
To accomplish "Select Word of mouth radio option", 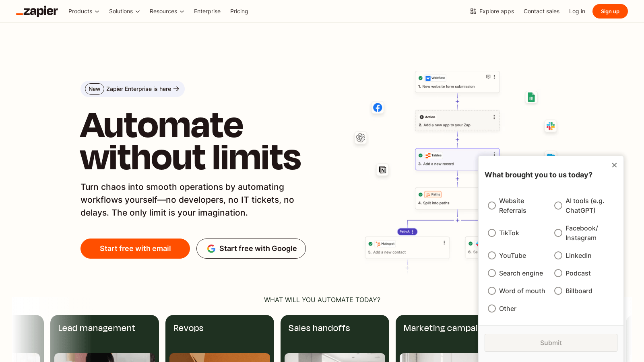I will pos(492,291).
